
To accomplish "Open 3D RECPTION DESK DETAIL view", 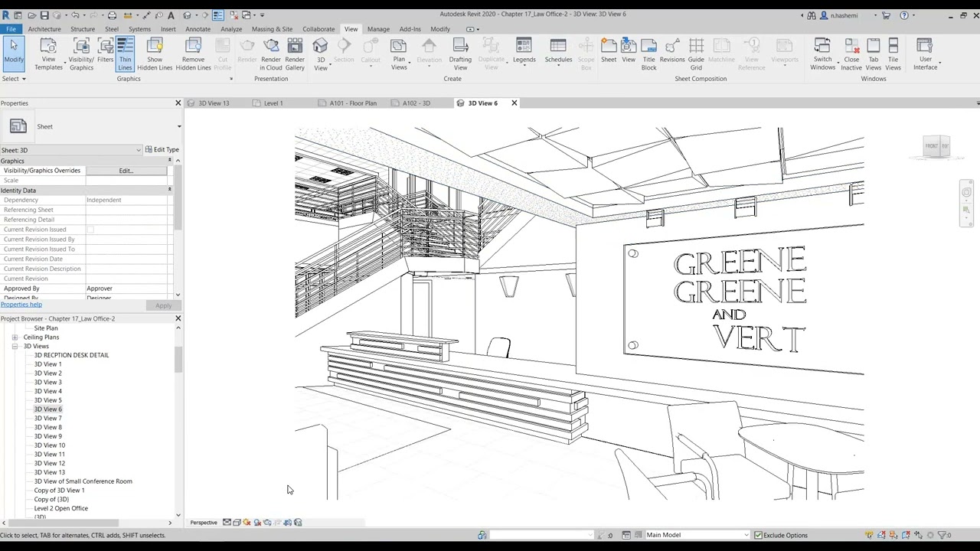I will point(71,355).
